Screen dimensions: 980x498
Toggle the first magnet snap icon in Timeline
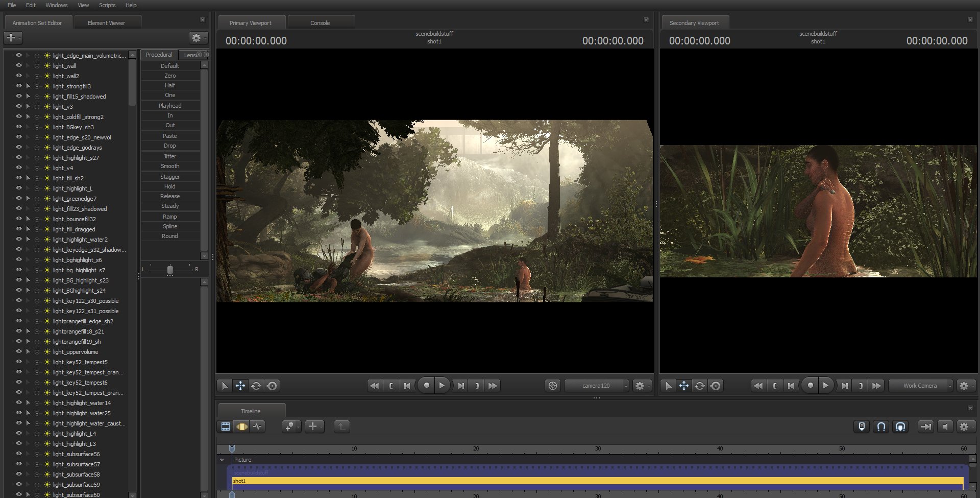click(881, 426)
